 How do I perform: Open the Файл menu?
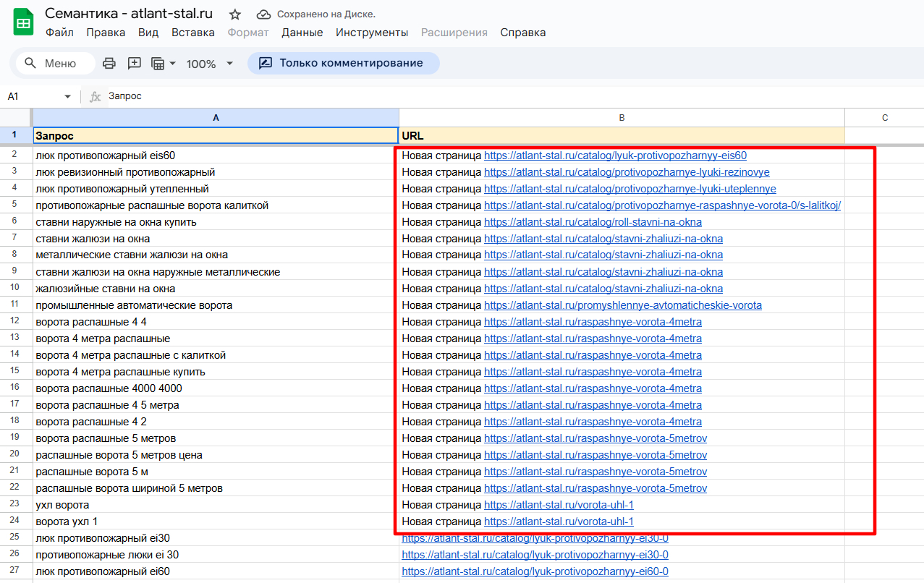tap(59, 33)
